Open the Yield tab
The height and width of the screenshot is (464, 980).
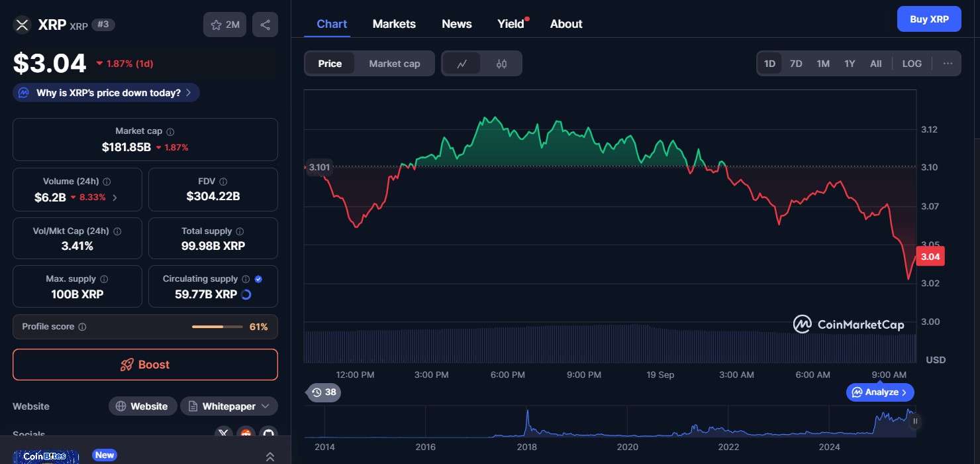(511, 24)
